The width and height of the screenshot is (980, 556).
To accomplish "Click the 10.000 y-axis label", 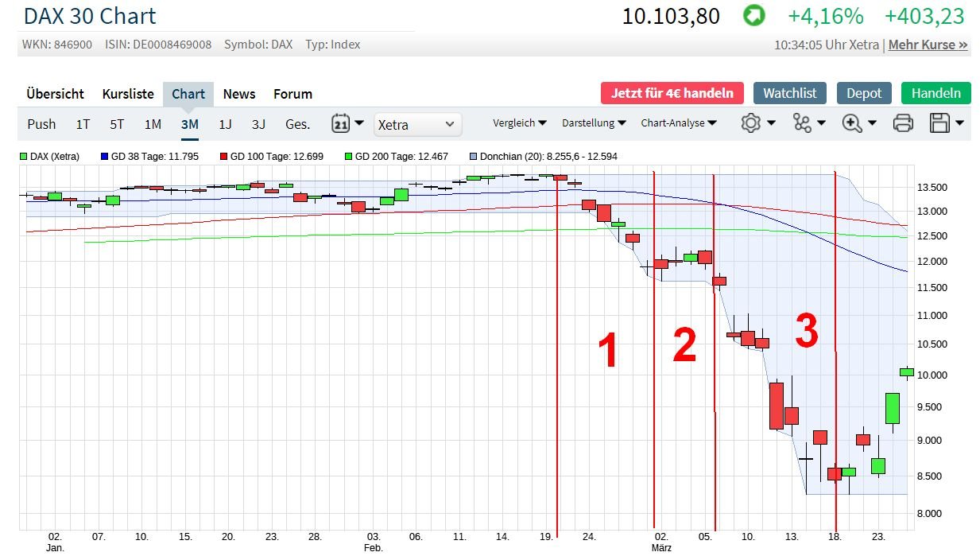I will tap(932, 375).
